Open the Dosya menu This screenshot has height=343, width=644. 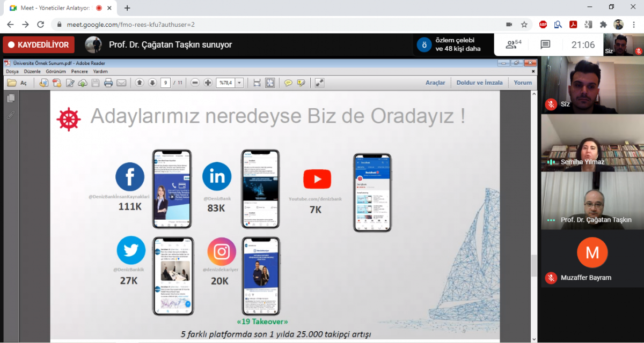click(x=12, y=71)
